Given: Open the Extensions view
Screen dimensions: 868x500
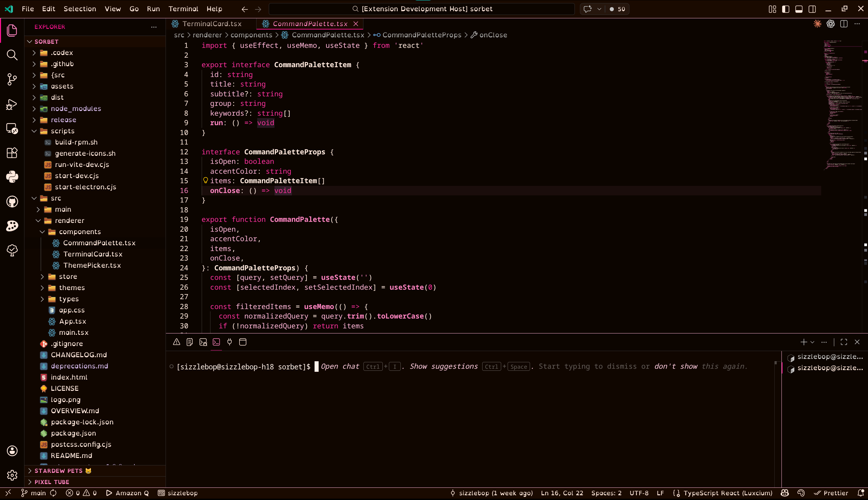Looking at the screenshot, I should pos(12,152).
